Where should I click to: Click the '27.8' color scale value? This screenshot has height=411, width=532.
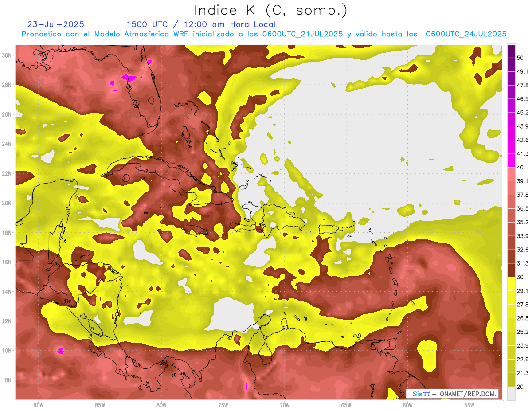click(522, 305)
